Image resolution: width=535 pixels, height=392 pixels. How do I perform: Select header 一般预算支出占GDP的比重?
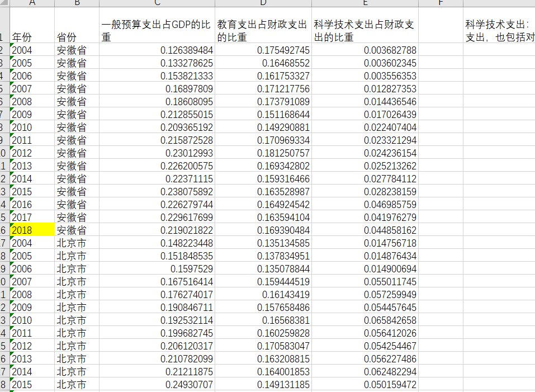pyautogui.click(x=157, y=25)
